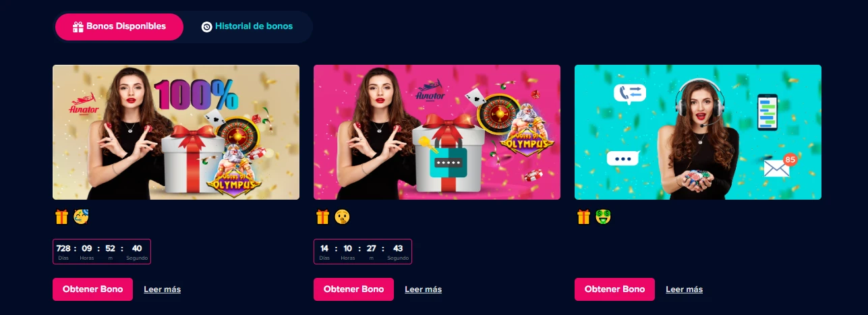The height and width of the screenshot is (315, 868).
Task: Click the surprised face emoji under pink bonus
Action: [343, 217]
